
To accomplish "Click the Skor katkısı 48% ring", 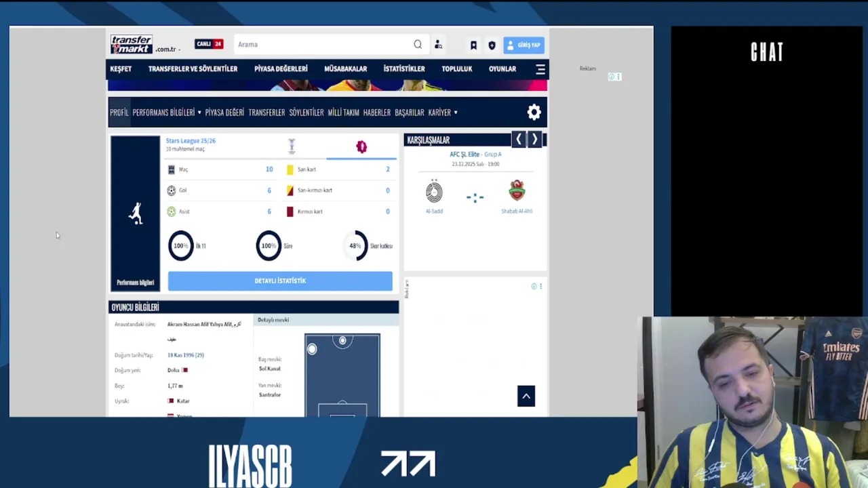I will click(x=355, y=246).
